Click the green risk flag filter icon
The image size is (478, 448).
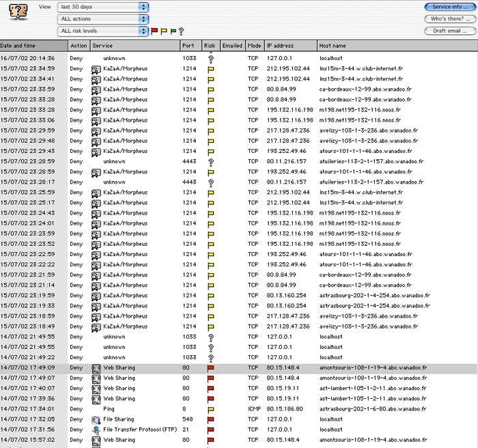[173, 31]
